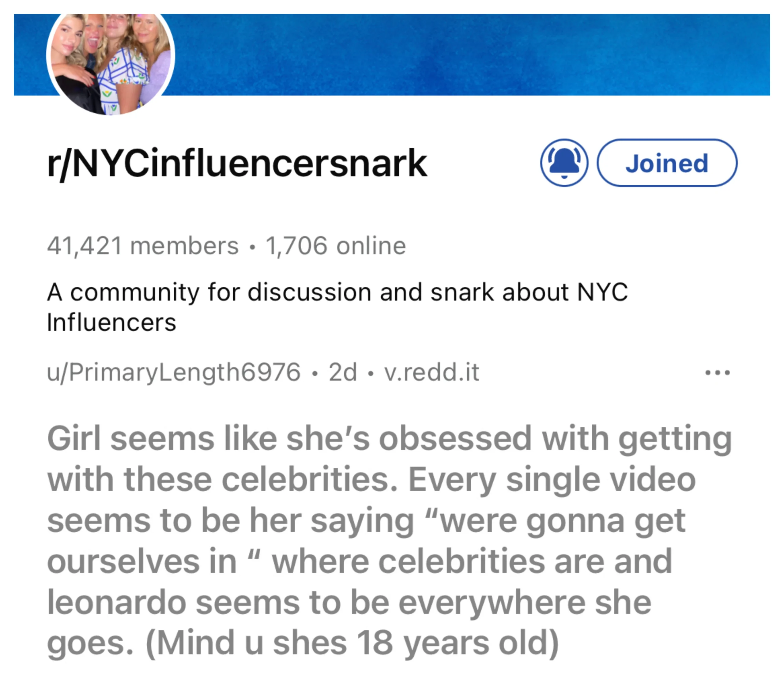Click the 1,706 online indicator
The height and width of the screenshot is (691, 784).
pyautogui.click(x=336, y=246)
